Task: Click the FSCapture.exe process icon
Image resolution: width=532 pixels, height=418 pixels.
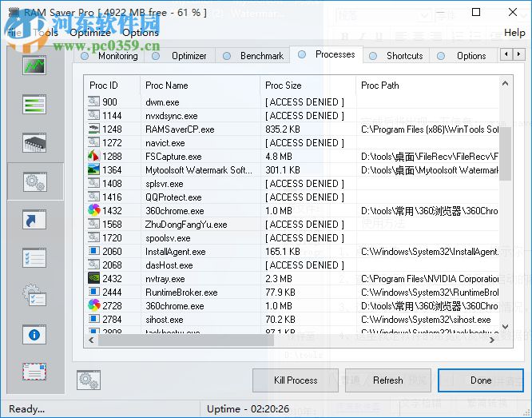Action: click(93, 156)
